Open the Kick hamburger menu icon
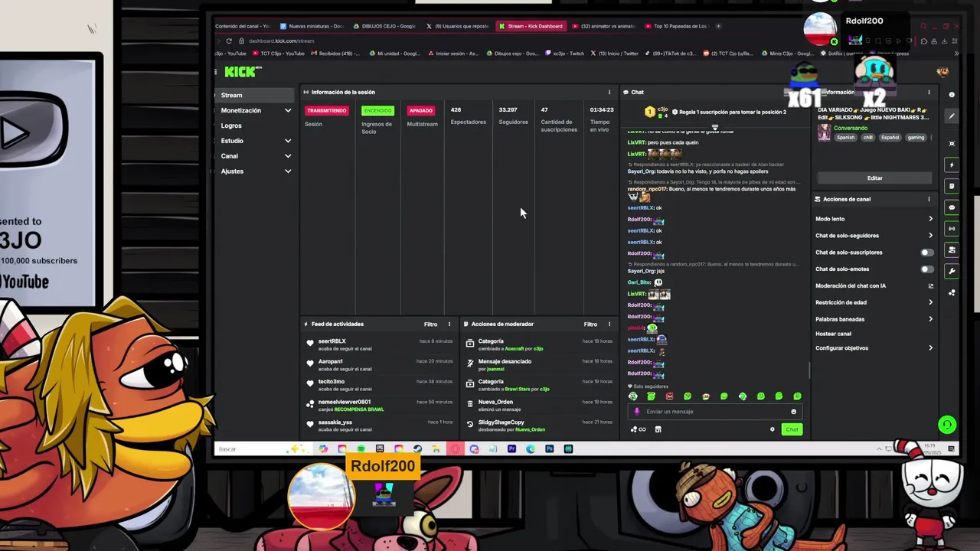This screenshot has width=980, height=551. click(216, 72)
